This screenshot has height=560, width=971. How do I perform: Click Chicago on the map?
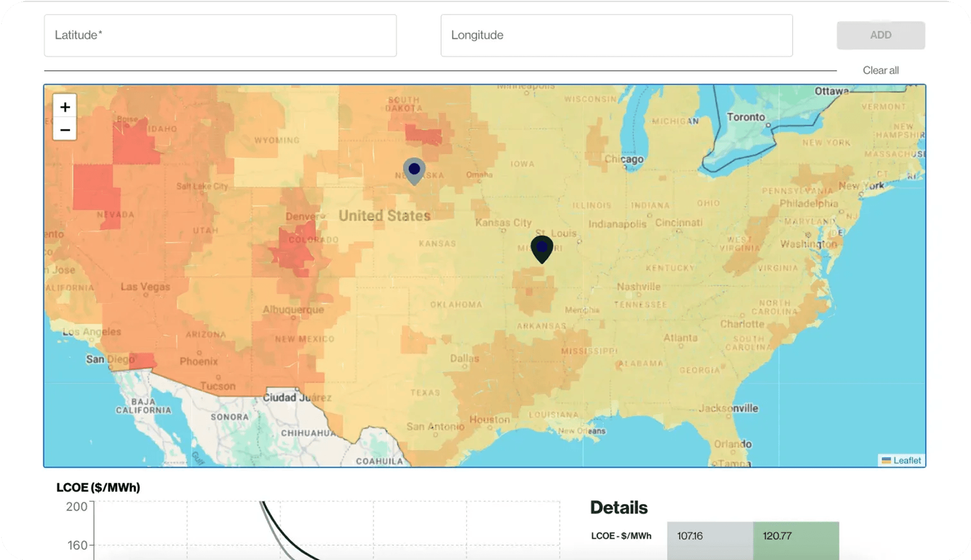pyautogui.click(x=624, y=159)
